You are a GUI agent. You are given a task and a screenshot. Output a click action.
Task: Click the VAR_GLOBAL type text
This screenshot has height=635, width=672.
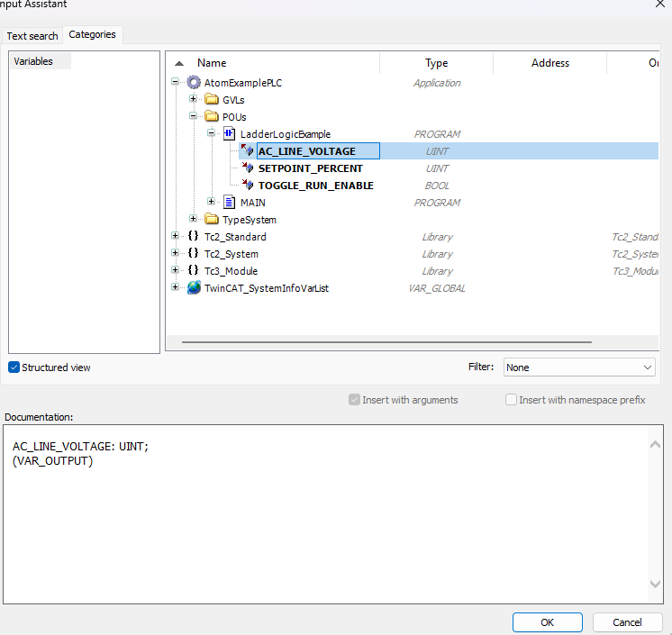(x=437, y=288)
